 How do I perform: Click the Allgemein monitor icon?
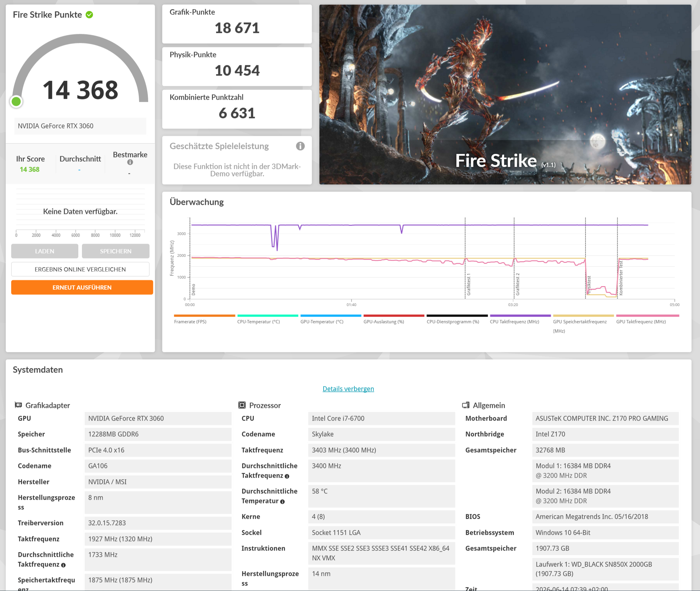point(465,405)
